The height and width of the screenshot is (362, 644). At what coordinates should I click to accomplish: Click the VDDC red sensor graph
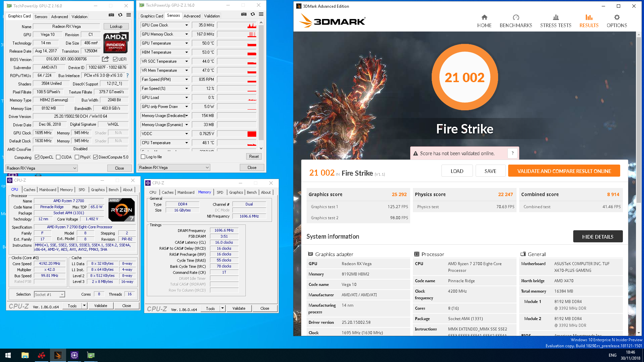tap(237, 134)
